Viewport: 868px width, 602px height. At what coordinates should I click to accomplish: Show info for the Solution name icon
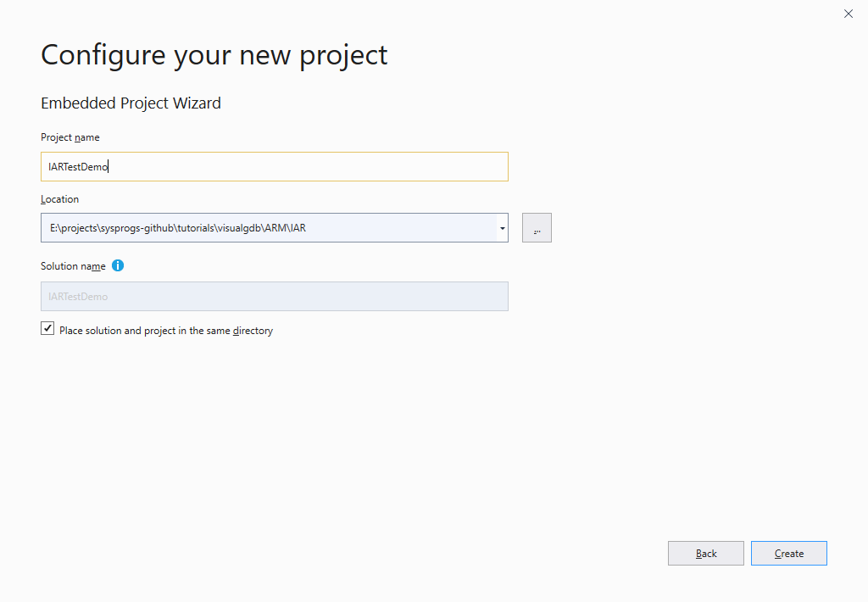[x=118, y=266]
